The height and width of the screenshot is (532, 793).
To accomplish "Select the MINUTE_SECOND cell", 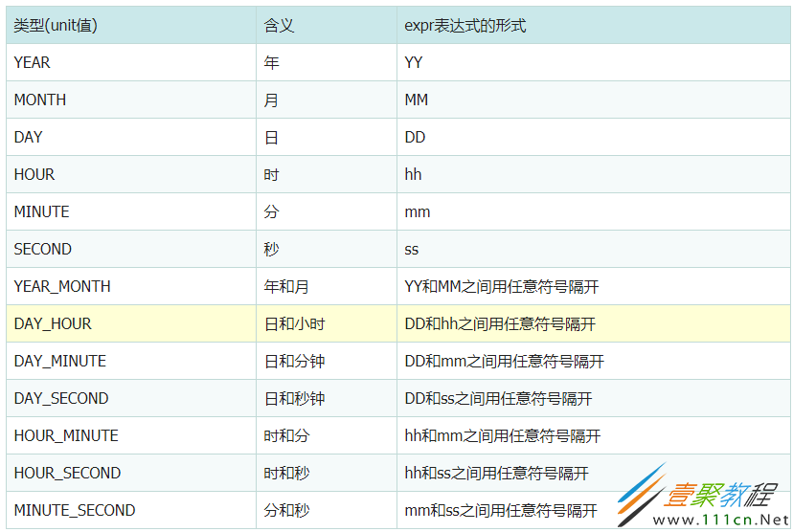I will coord(131,510).
